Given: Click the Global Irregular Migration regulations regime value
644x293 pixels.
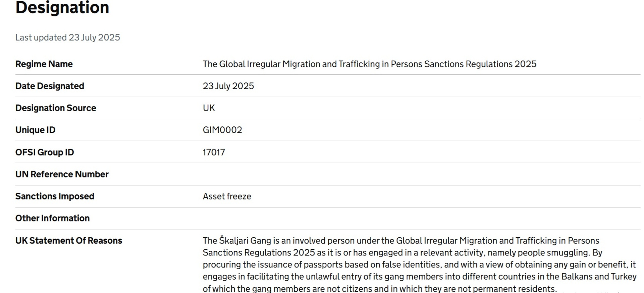Looking at the screenshot, I should click(369, 64).
